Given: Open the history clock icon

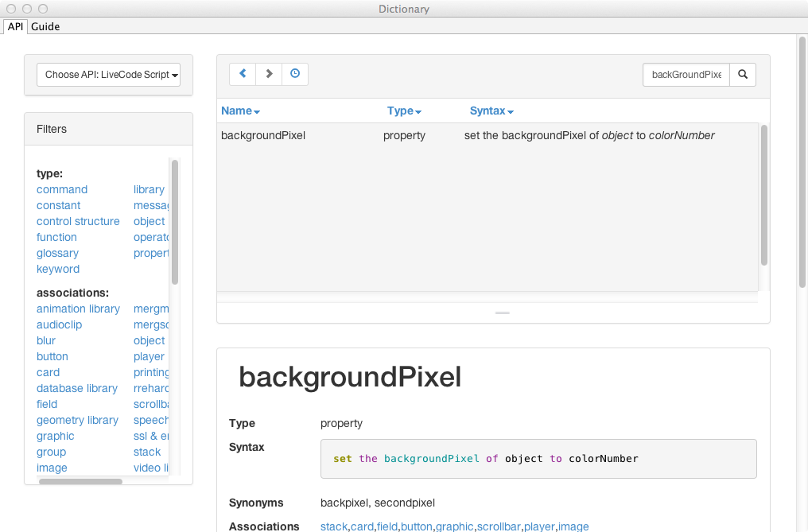Looking at the screenshot, I should 295,74.
